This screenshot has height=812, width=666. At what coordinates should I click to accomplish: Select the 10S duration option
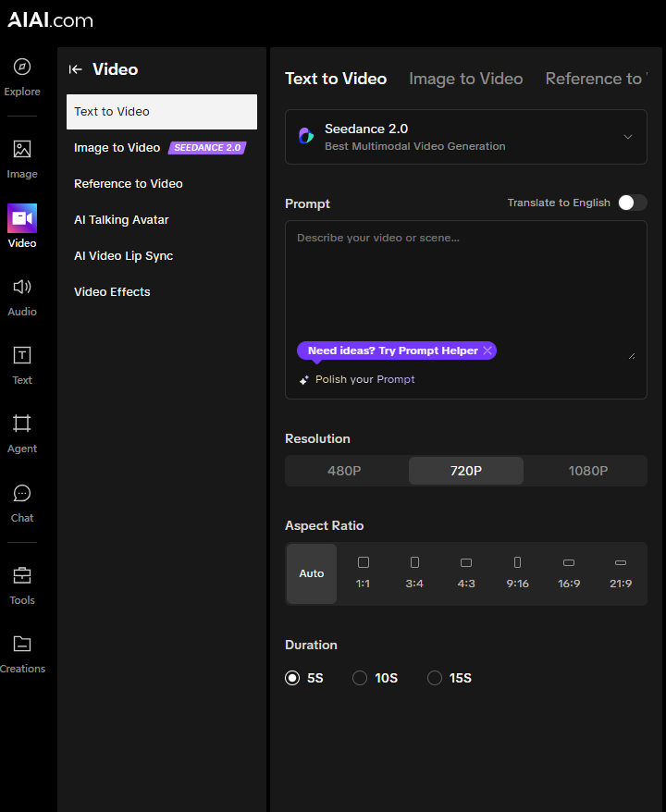click(360, 678)
